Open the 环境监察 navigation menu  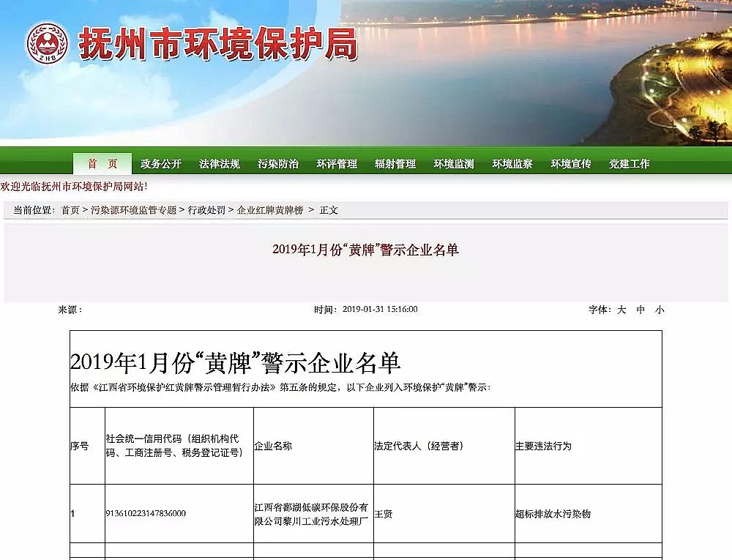point(512,163)
